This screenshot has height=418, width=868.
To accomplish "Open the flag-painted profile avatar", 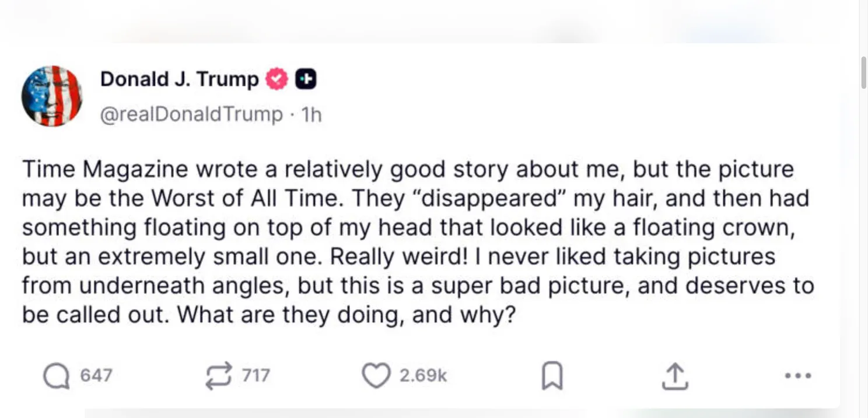I will (x=52, y=96).
